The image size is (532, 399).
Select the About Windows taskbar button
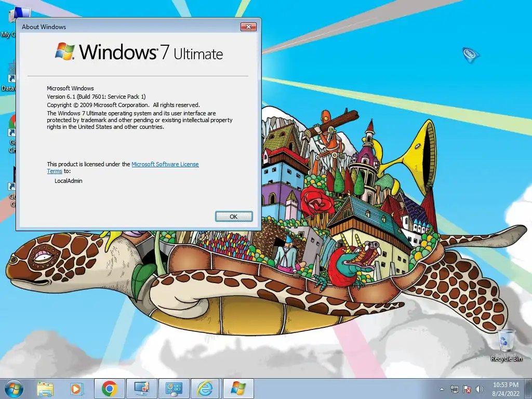pyautogui.click(x=238, y=389)
